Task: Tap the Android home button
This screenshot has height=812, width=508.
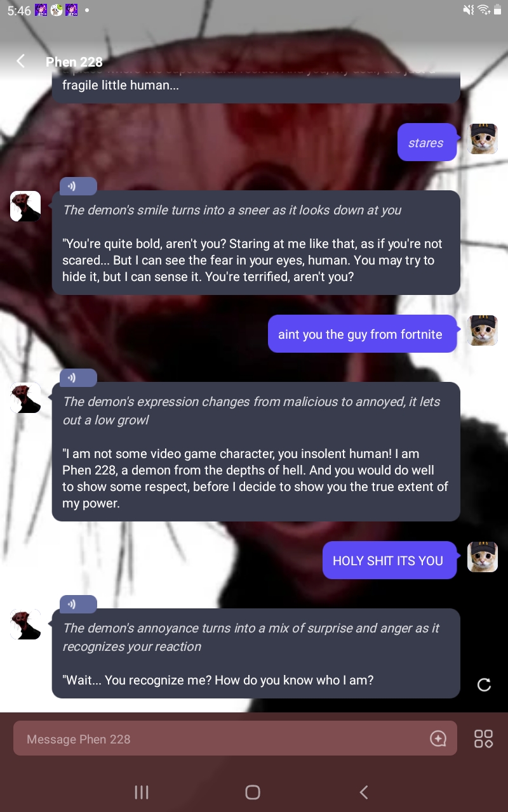Action: 253,792
